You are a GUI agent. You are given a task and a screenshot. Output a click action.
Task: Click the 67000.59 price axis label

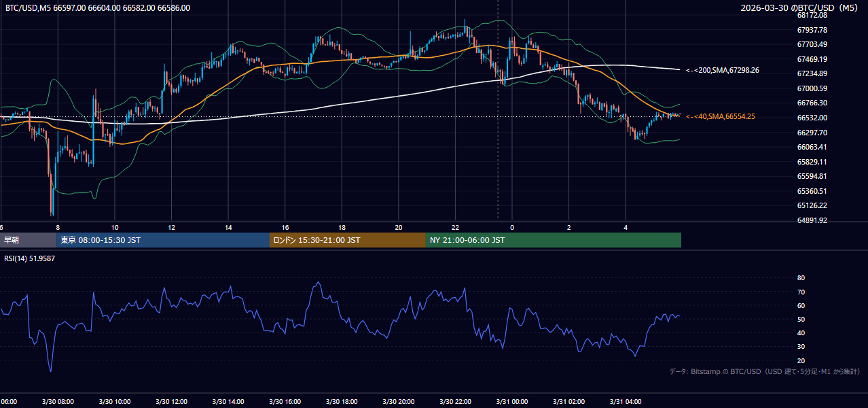tap(812, 88)
